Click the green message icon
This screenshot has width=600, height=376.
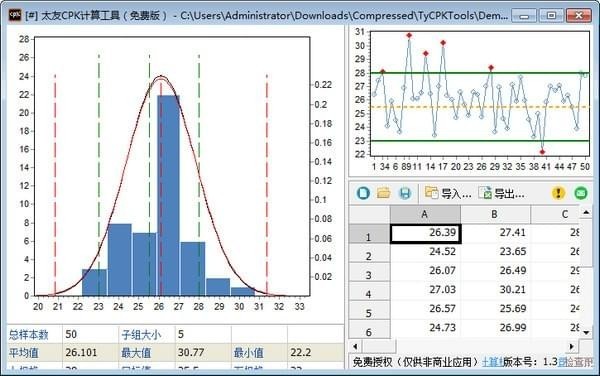coord(581,193)
